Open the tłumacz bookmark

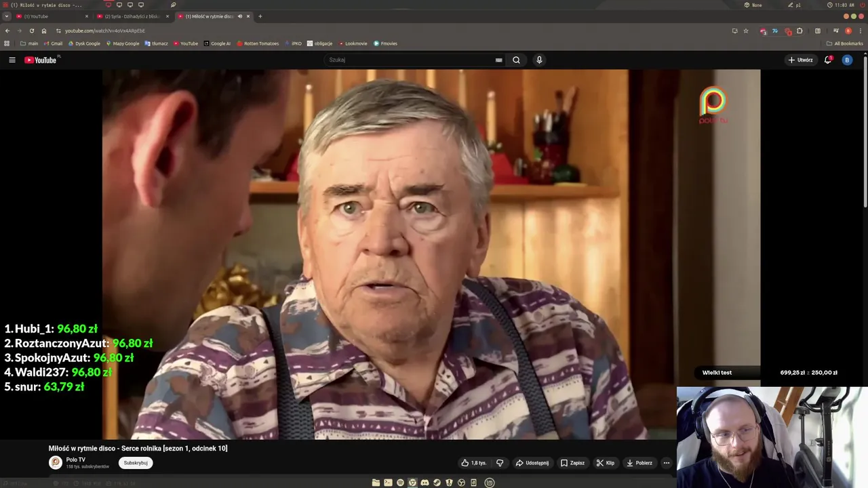pos(157,43)
